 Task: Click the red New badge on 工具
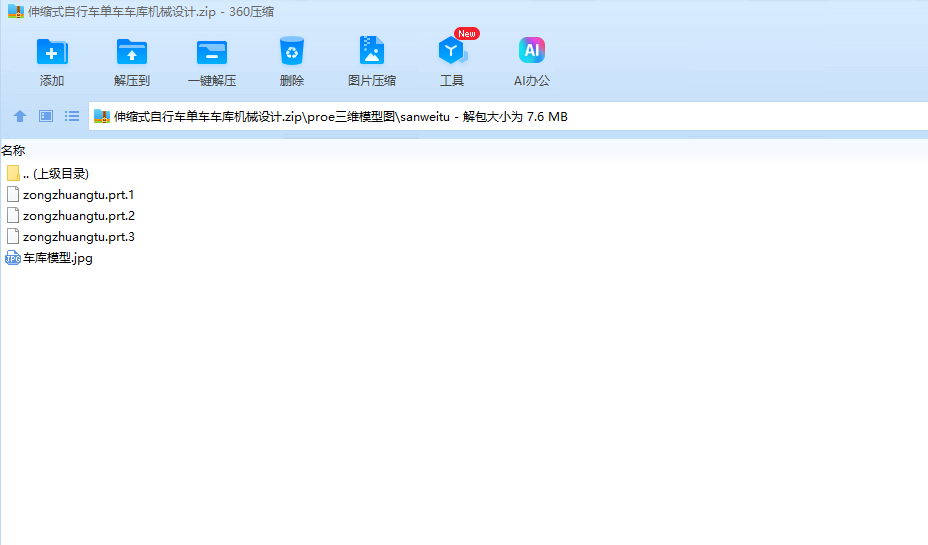point(467,34)
